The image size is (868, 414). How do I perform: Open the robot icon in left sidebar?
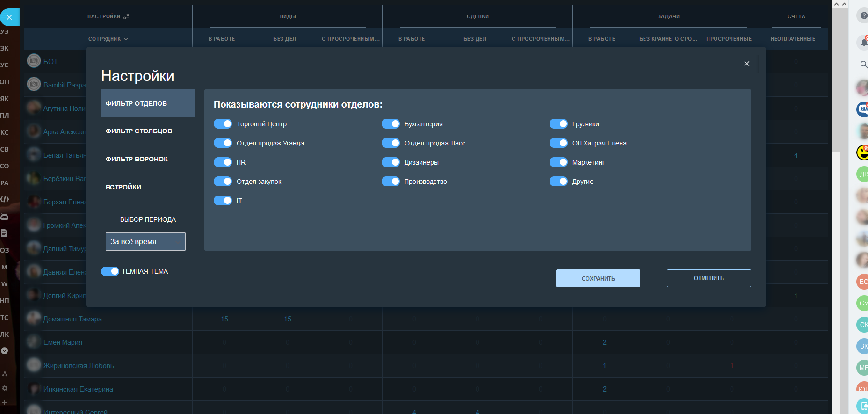pyautogui.click(x=5, y=216)
